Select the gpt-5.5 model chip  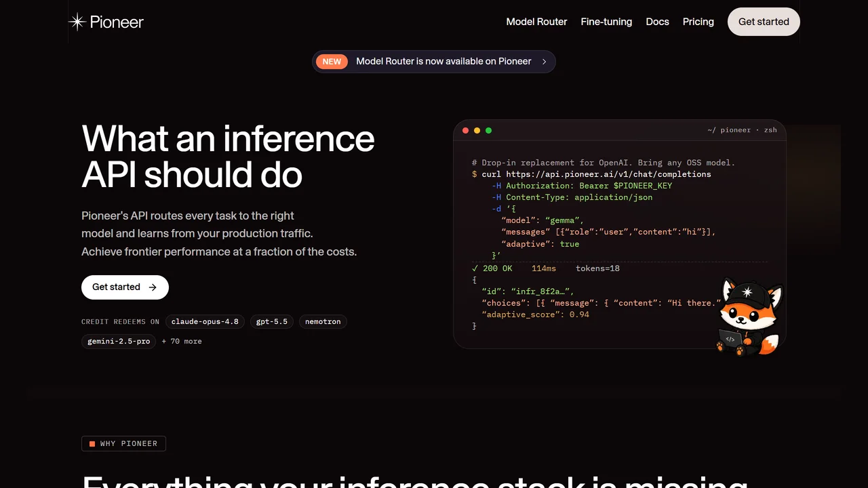coord(272,321)
